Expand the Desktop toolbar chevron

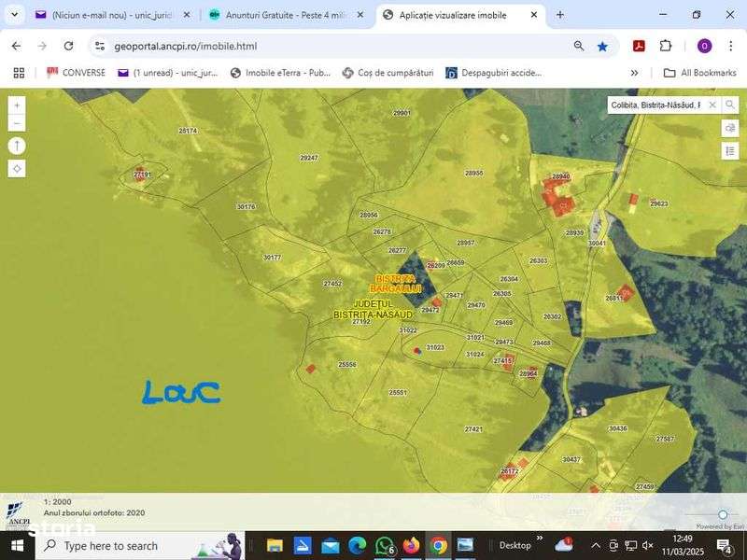point(540,539)
